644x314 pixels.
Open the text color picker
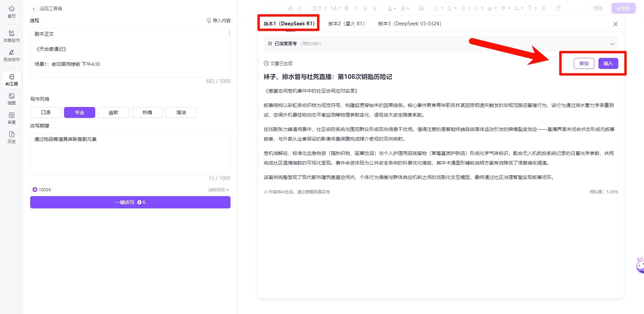[x=391, y=8]
